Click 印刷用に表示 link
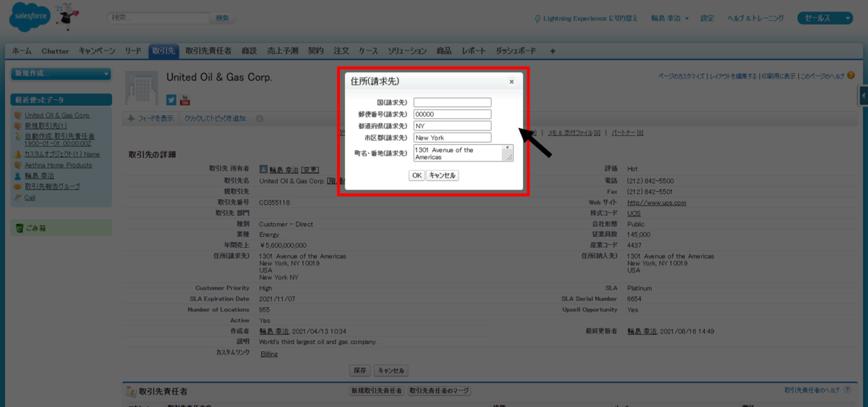The image size is (868, 407). 778,76
